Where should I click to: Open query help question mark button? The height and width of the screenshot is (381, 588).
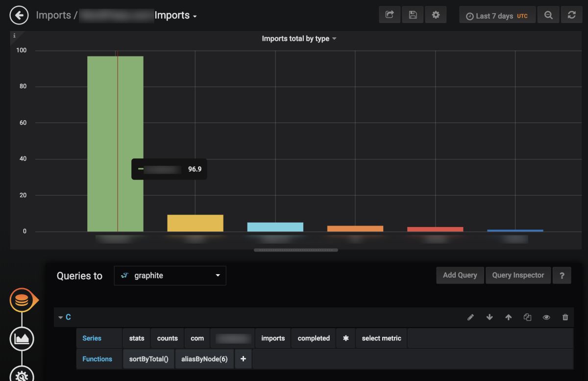click(562, 275)
